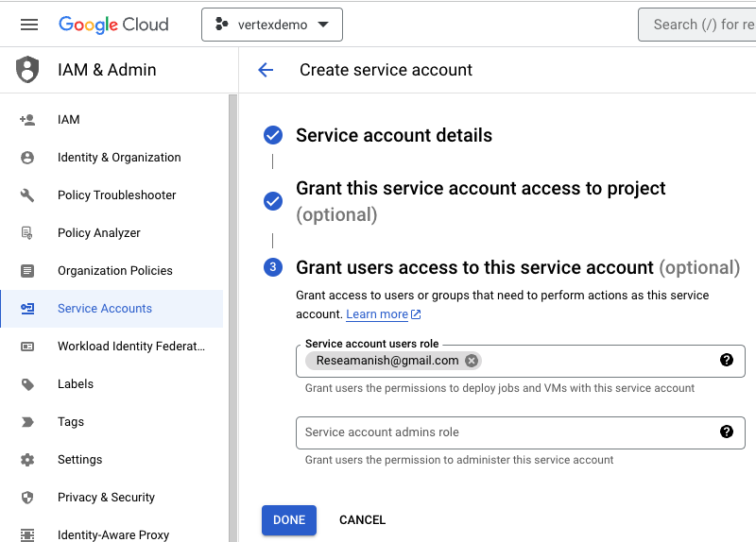Click the Settings gear icon in sidebar
756x542 pixels.
(27, 460)
